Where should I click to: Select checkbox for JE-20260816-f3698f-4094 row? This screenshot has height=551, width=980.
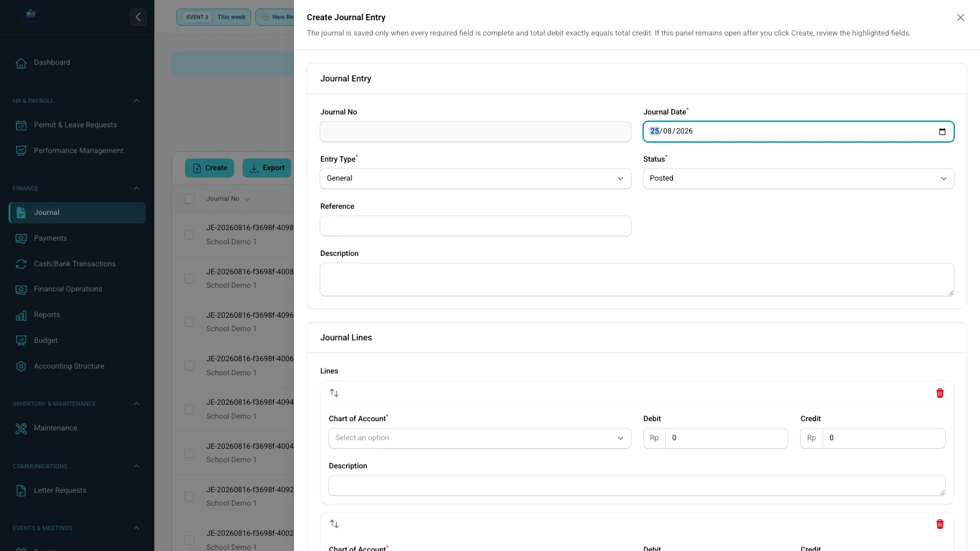tap(189, 409)
